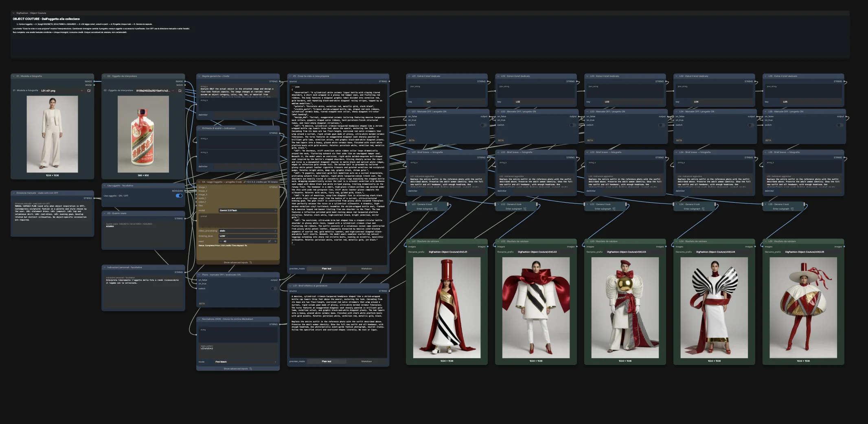Screen dimensions: 868x424
Task: Click Enter subgraph icon on L05 Genera il look
Action: [792, 209]
